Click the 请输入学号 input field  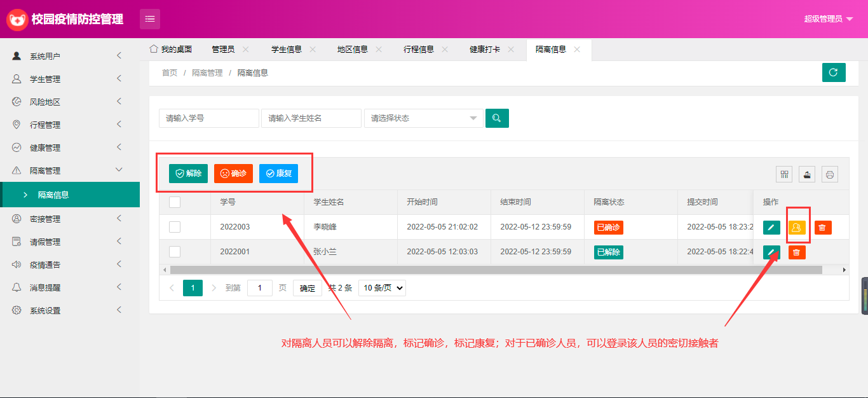pyautogui.click(x=209, y=118)
